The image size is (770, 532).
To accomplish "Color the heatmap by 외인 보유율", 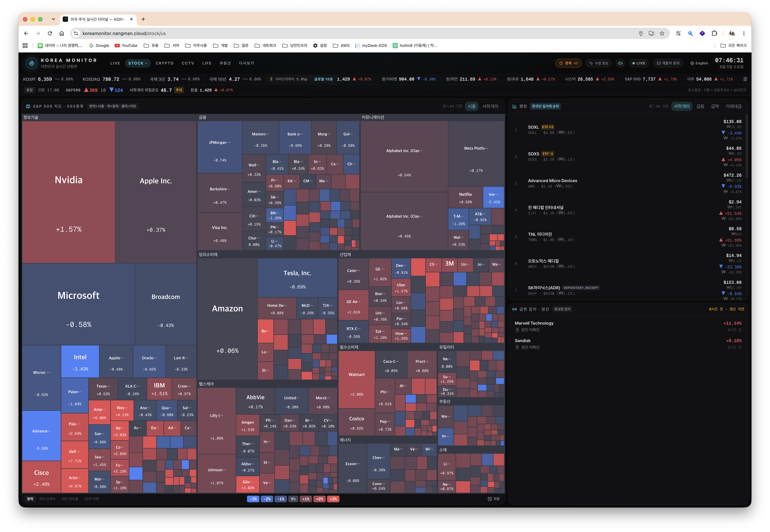I will pos(70,499).
